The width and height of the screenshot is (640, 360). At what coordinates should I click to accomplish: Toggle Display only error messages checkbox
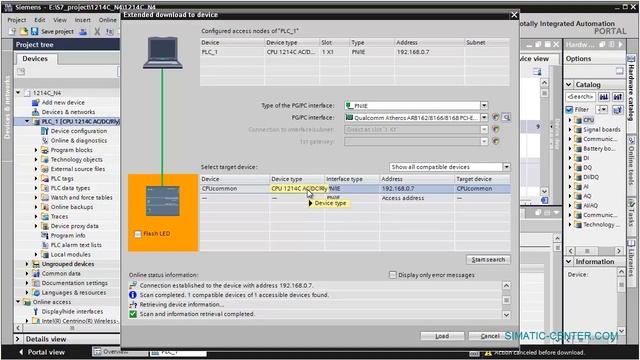[x=393, y=275]
